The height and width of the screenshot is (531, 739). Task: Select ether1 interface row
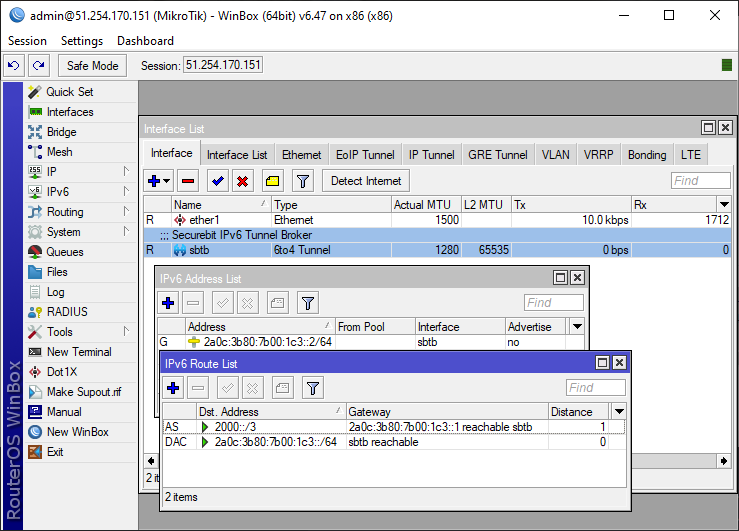[437, 220]
